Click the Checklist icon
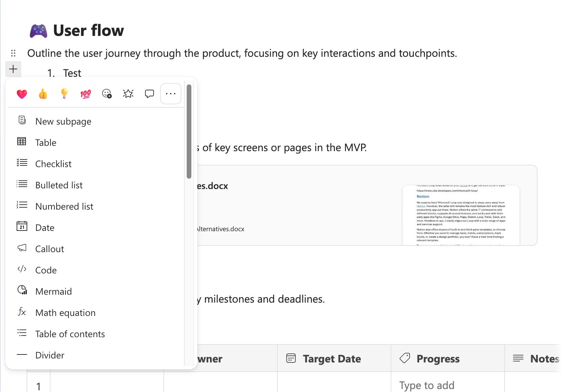 click(22, 163)
